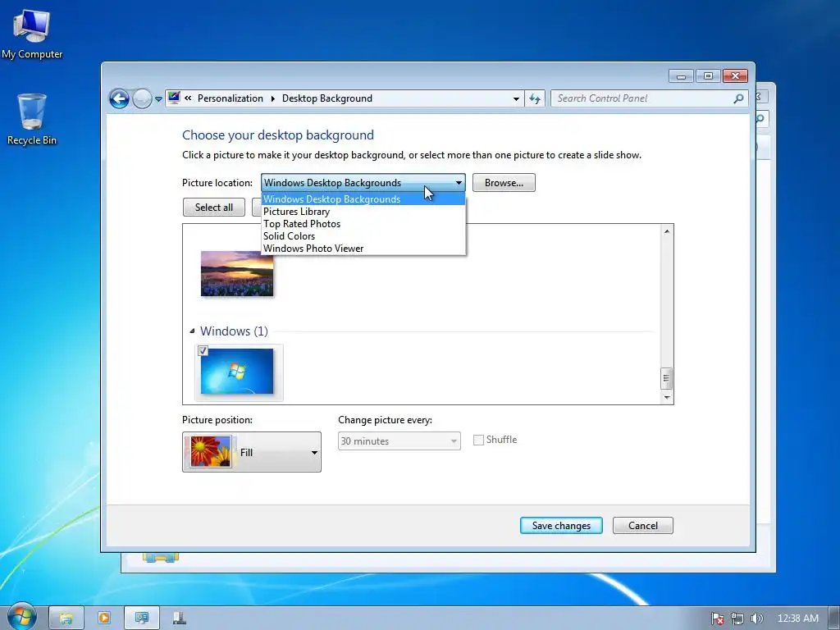Open the Picture position Fill dropdown
Viewport: 840px width, 630px height.
click(x=252, y=452)
